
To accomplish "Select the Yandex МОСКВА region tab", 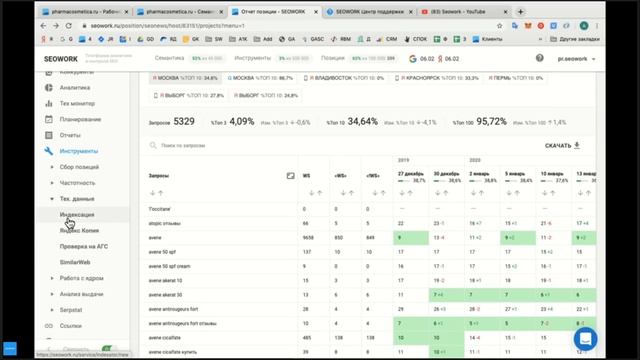I will pyautogui.click(x=185, y=78).
